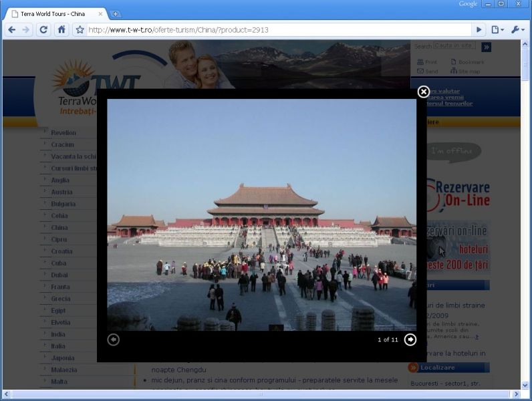
Task: Go to the next gallery photo
Action: click(x=410, y=340)
